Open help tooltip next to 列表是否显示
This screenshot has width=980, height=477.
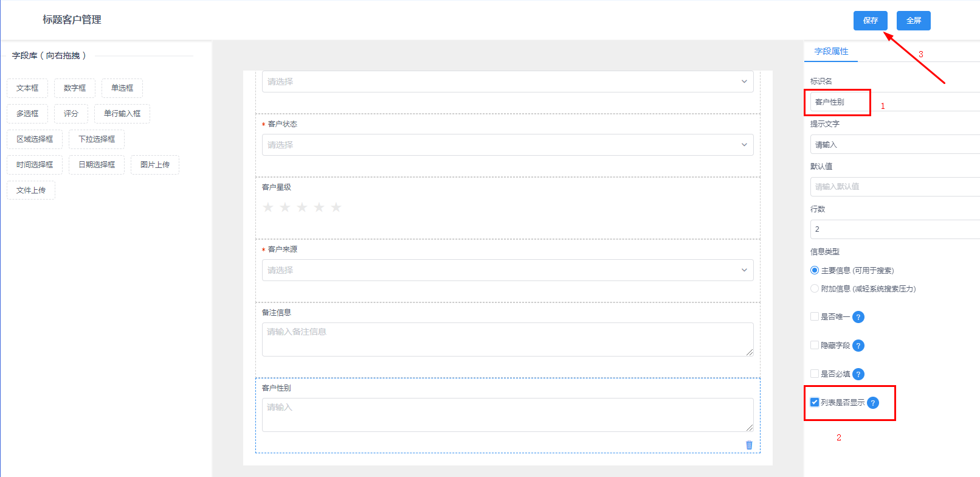coord(873,403)
